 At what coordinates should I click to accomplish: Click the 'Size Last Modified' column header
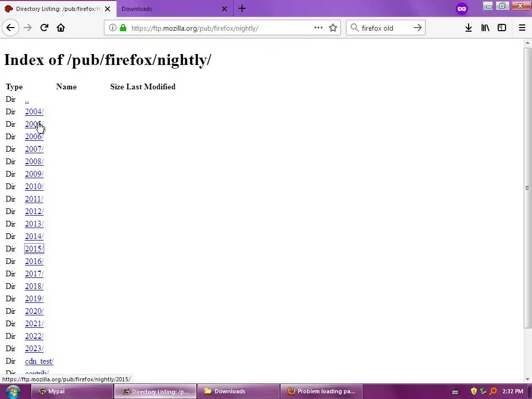tap(143, 87)
